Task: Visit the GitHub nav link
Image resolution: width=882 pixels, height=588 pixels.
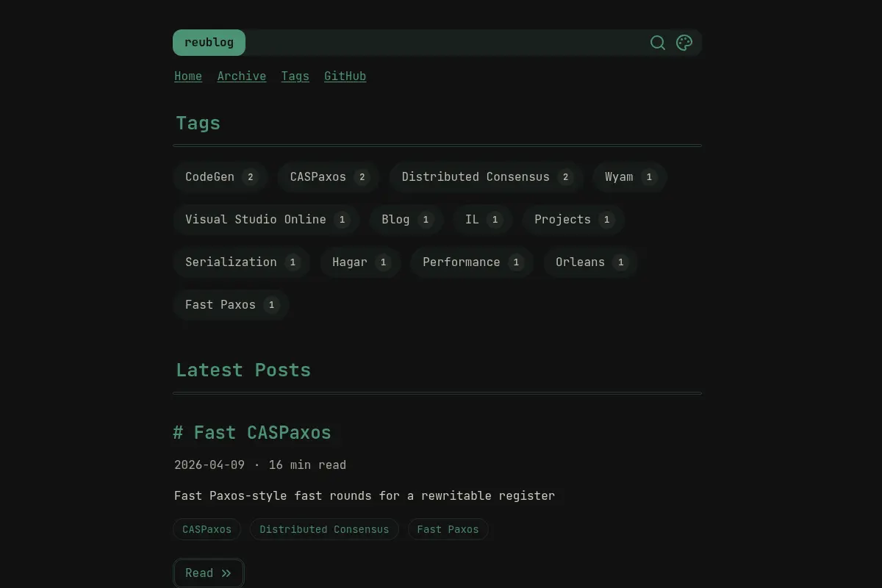Action: [x=345, y=76]
